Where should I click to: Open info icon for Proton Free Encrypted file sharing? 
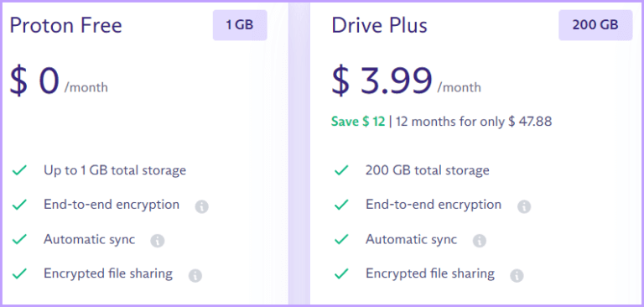tap(195, 275)
